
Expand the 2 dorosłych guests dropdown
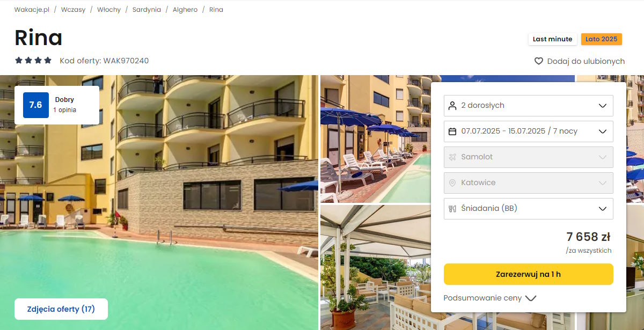tap(528, 105)
